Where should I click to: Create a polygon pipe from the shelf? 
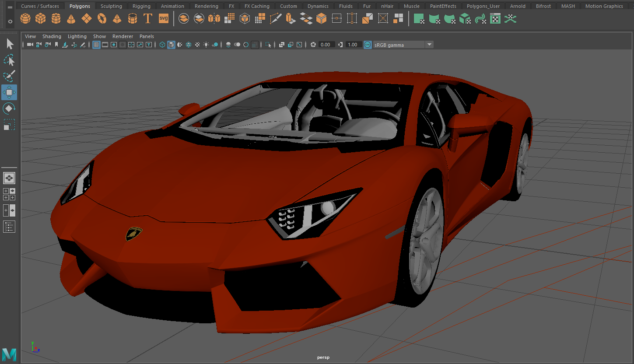point(133,19)
